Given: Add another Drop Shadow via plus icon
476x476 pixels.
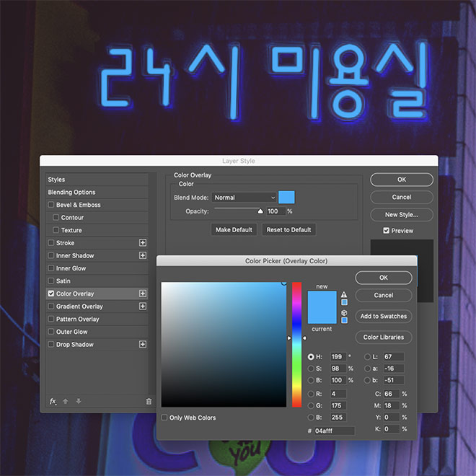Looking at the screenshot, I should (x=143, y=344).
